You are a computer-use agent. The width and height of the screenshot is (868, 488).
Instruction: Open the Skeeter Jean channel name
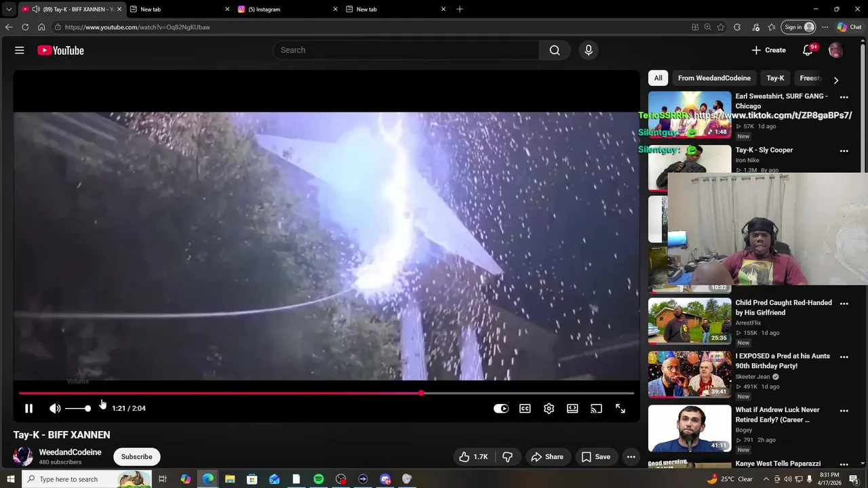click(753, 377)
